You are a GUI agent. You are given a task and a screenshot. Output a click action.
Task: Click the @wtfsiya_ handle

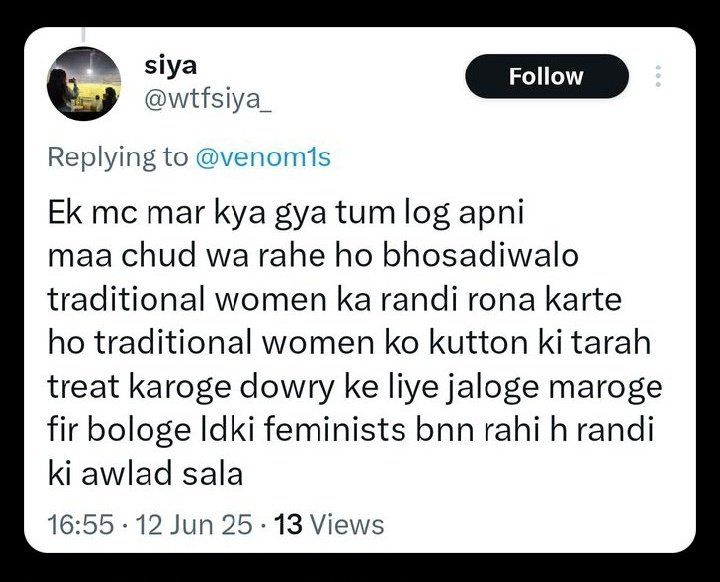click(x=208, y=99)
